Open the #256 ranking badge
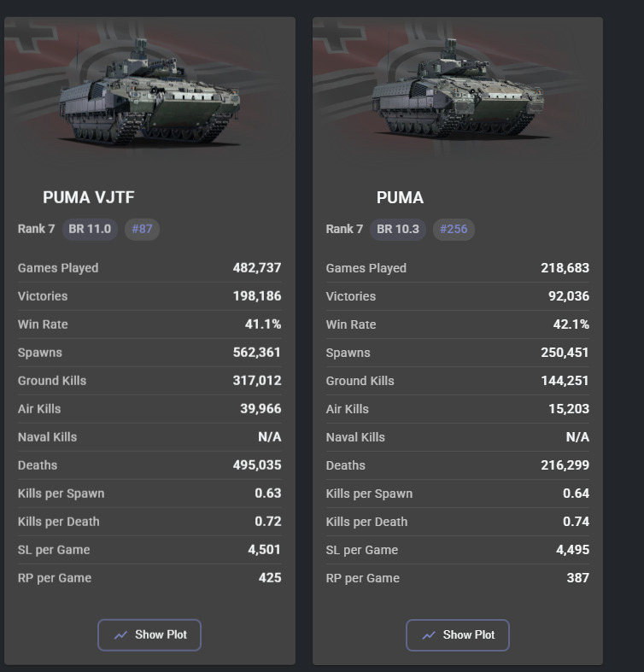This screenshot has width=644, height=672. pos(453,229)
